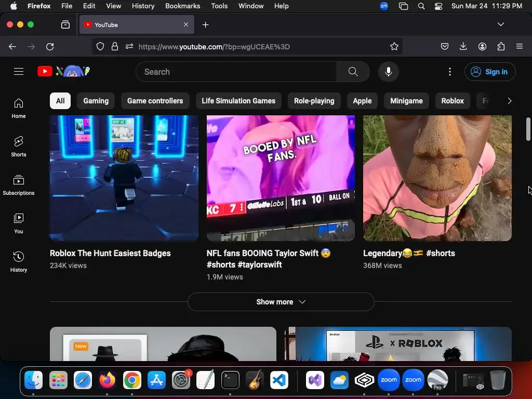The image size is (532, 399).
Task: Open the Firefox File menu
Action: tap(67, 6)
